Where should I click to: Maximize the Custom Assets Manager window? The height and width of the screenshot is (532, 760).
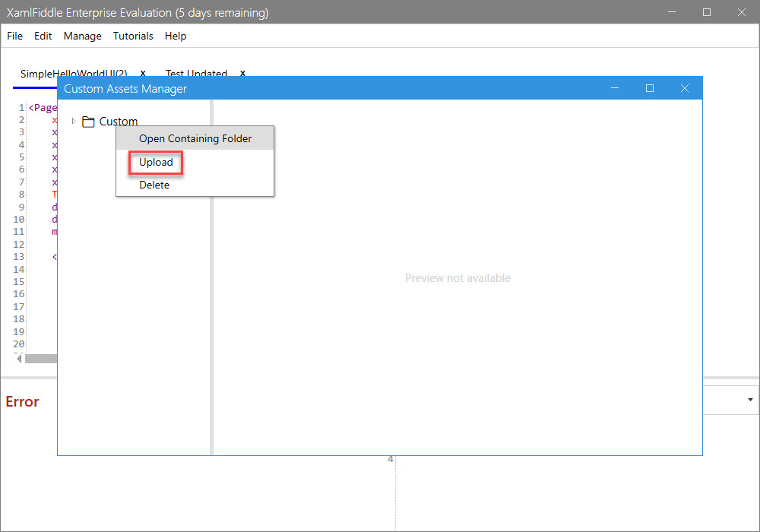pos(650,88)
